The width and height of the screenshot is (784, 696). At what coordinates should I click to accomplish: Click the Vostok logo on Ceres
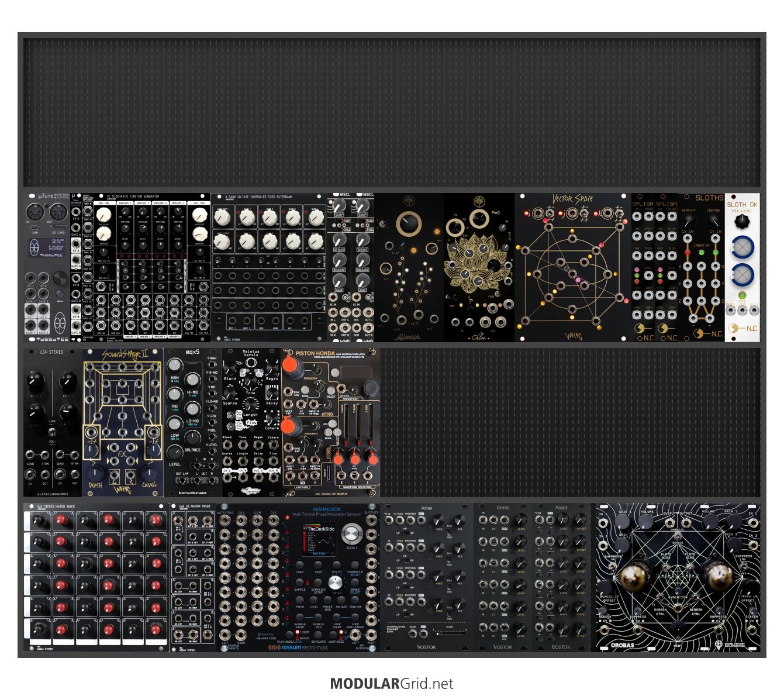coord(503,647)
